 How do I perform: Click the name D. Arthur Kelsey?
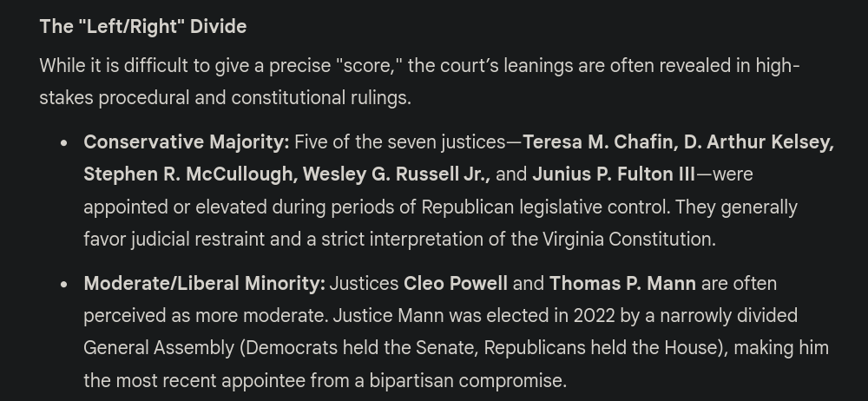757,142
